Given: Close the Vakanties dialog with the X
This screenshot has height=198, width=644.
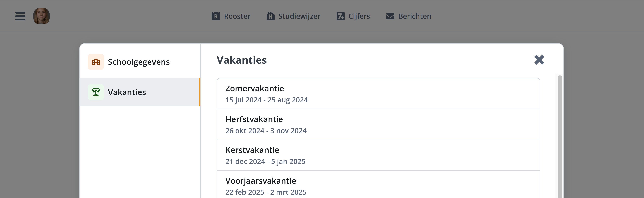Looking at the screenshot, I should click(x=539, y=60).
